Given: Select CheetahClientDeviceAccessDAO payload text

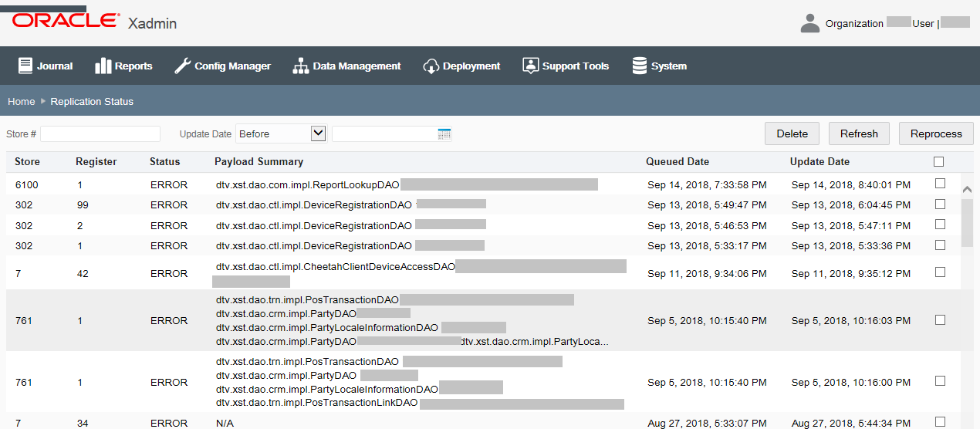Looking at the screenshot, I should tap(336, 266).
